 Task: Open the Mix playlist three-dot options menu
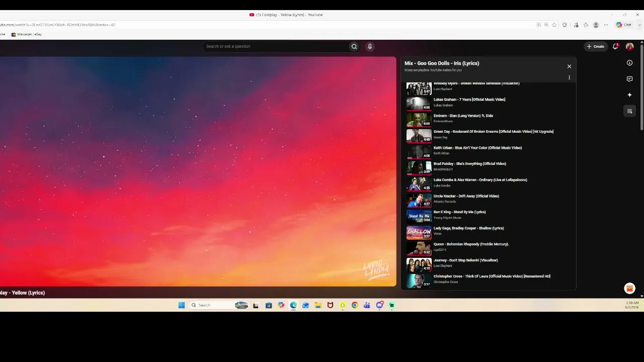569,77
